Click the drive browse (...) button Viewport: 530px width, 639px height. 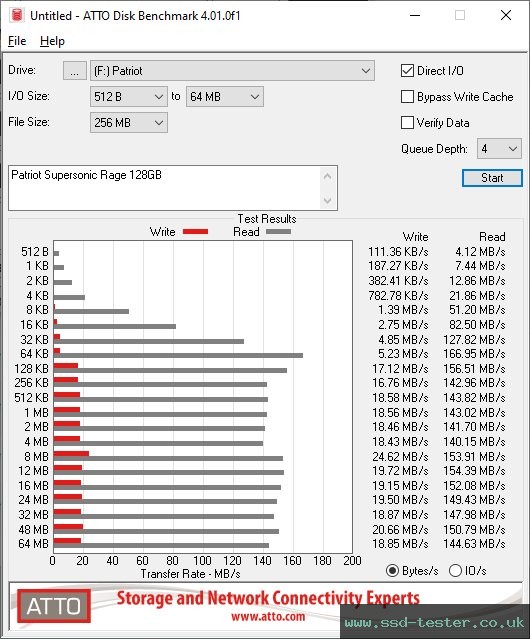(x=75, y=71)
